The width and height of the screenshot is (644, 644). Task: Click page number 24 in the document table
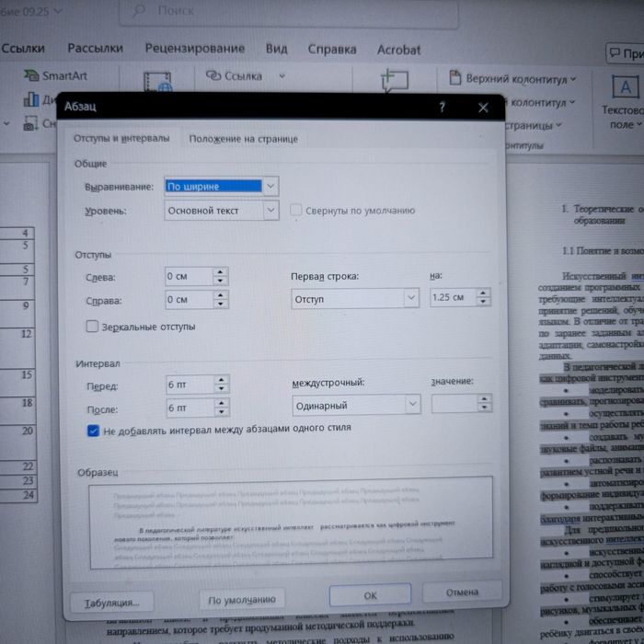point(28,495)
